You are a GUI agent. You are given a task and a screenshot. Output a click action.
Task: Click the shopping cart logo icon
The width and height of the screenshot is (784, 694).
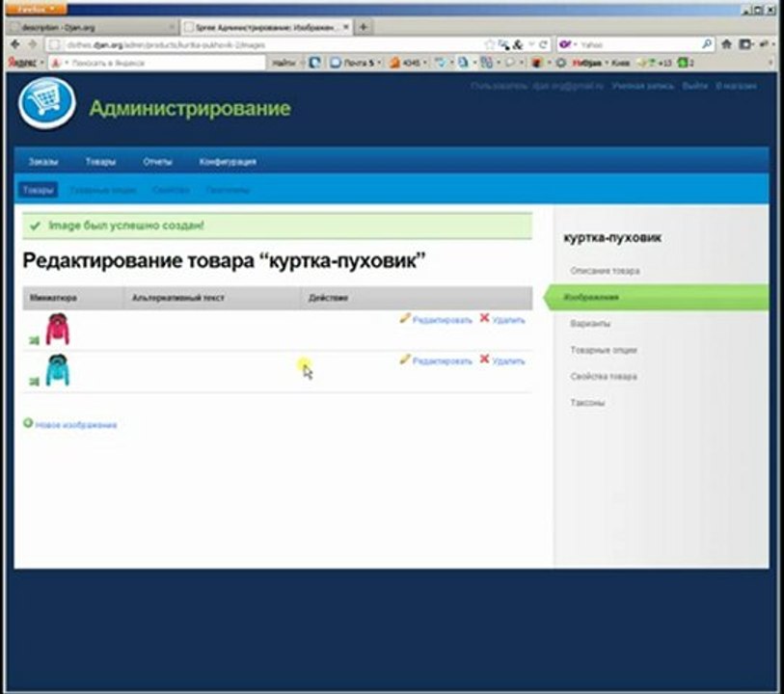coord(47,103)
